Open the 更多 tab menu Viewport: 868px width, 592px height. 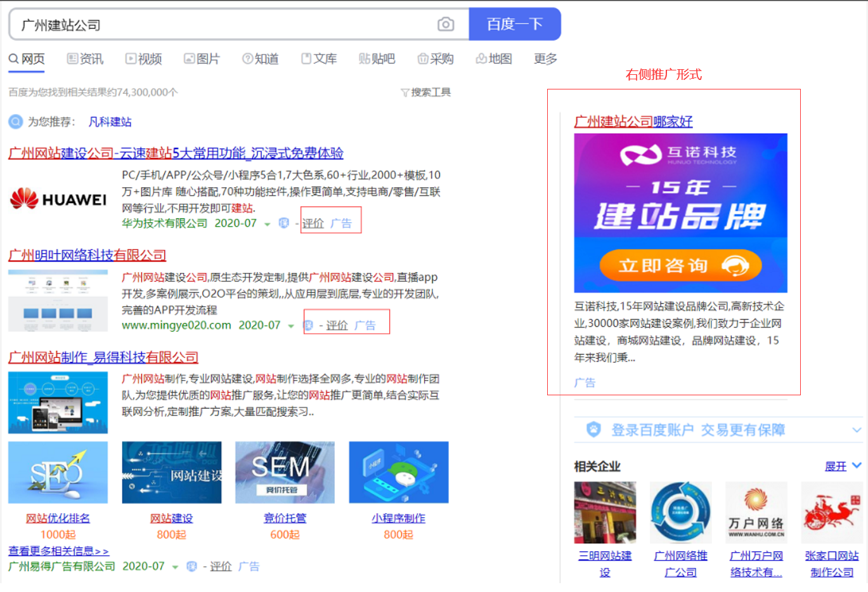point(545,59)
